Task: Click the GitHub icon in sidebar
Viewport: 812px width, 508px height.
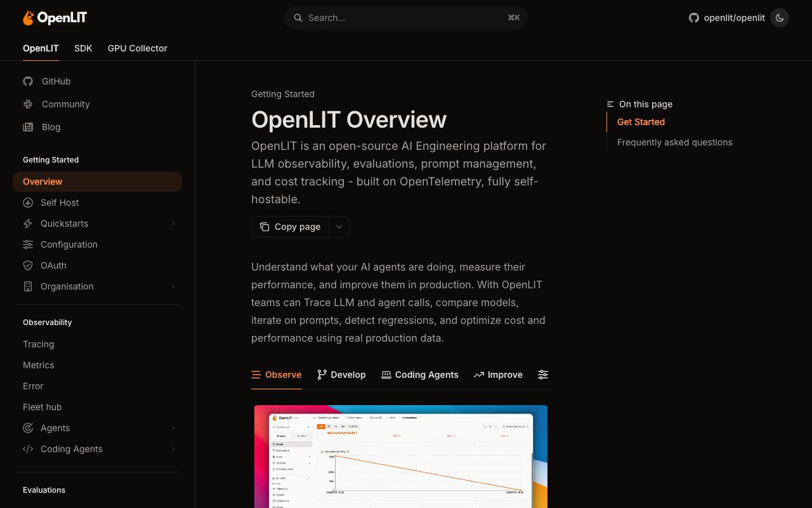Action: pyautogui.click(x=28, y=81)
